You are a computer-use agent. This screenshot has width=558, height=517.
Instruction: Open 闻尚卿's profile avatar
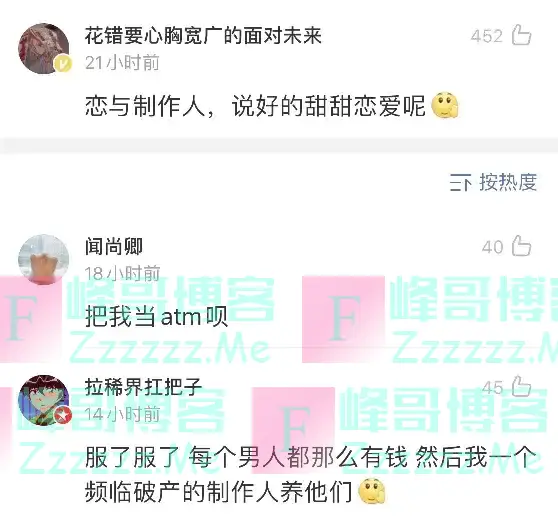tap(43, 259)
